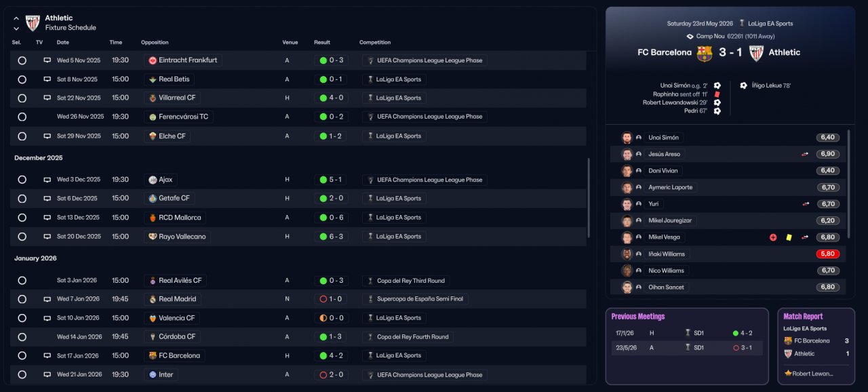
Task: Click trophy icon on 17/1/26 previous meeting
Action: pos(688,333)
